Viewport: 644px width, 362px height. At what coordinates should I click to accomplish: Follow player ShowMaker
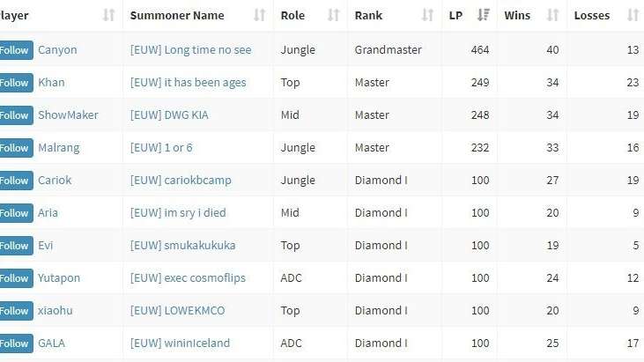pos(16,115)
